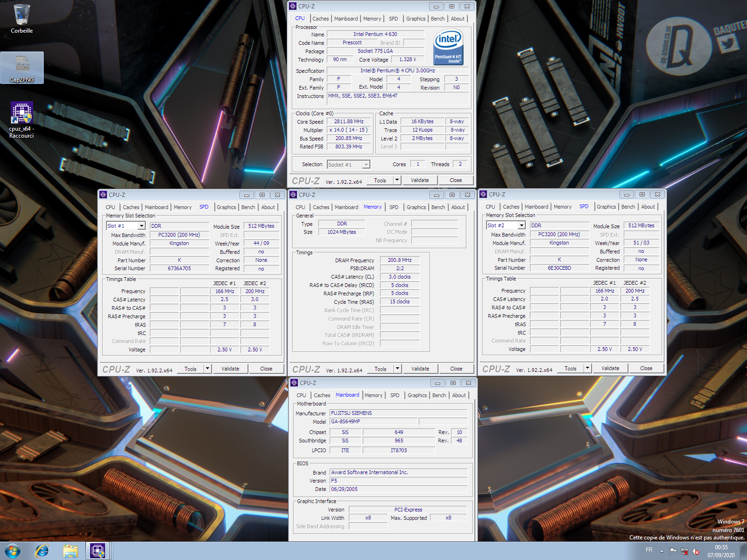Click FSB:DRAM ratio 2:2
747x560 pixels.
(400, 268)
